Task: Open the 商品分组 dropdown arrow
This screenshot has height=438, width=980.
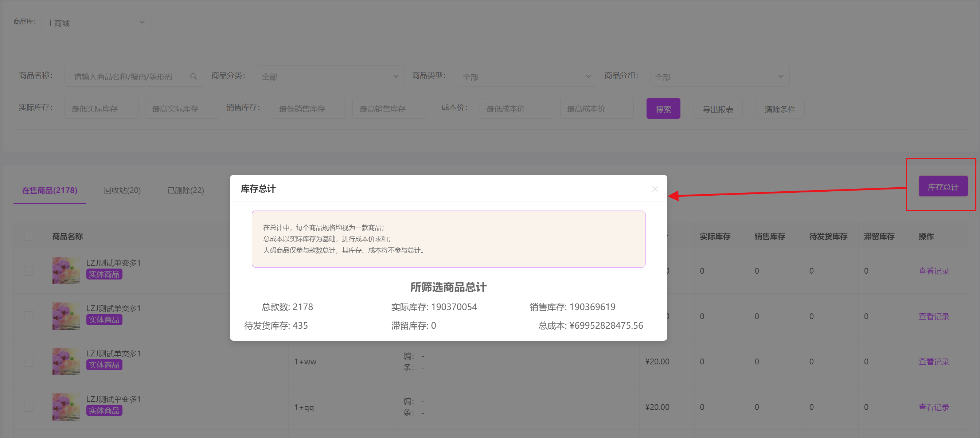Action: [x=780, y=77]
